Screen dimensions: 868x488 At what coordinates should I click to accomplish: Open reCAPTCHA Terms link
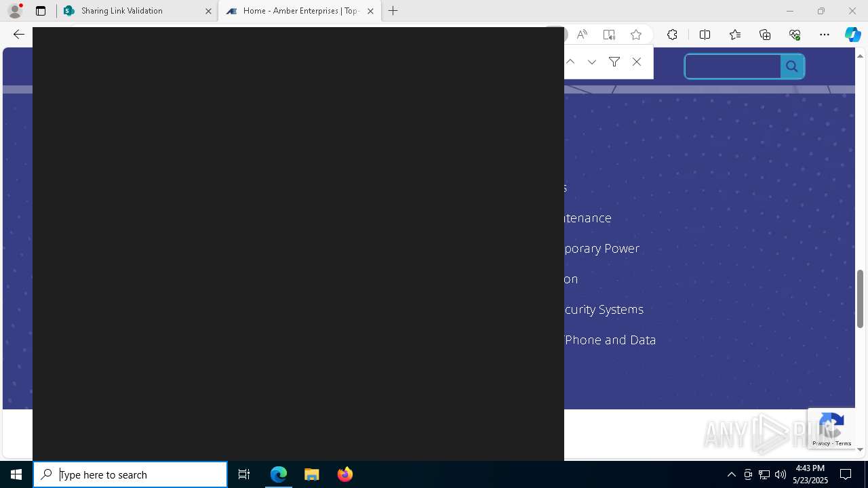click(844, 443)
